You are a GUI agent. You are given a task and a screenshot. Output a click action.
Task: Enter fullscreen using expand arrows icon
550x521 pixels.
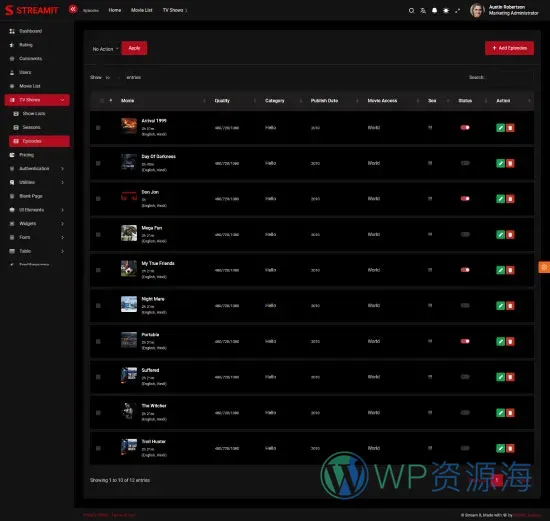[457, 11]
